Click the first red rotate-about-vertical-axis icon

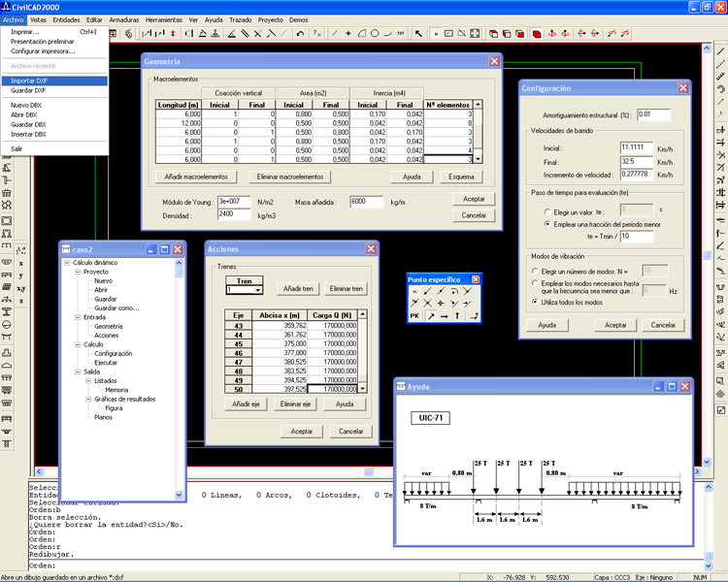click(552, 33)
